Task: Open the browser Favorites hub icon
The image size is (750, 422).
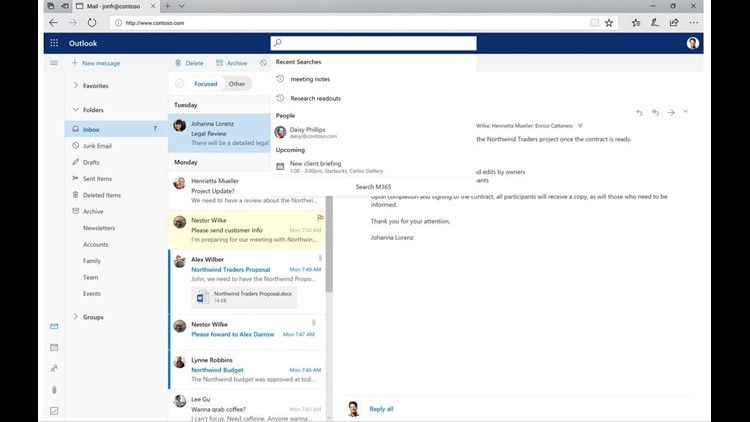Action: point(636,22)
